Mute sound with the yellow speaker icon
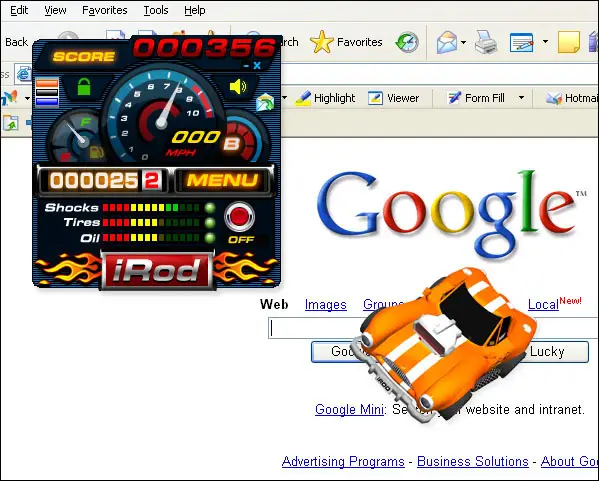Image resolution: width=599 pixels, height=481 pixels. pos(238,87)
